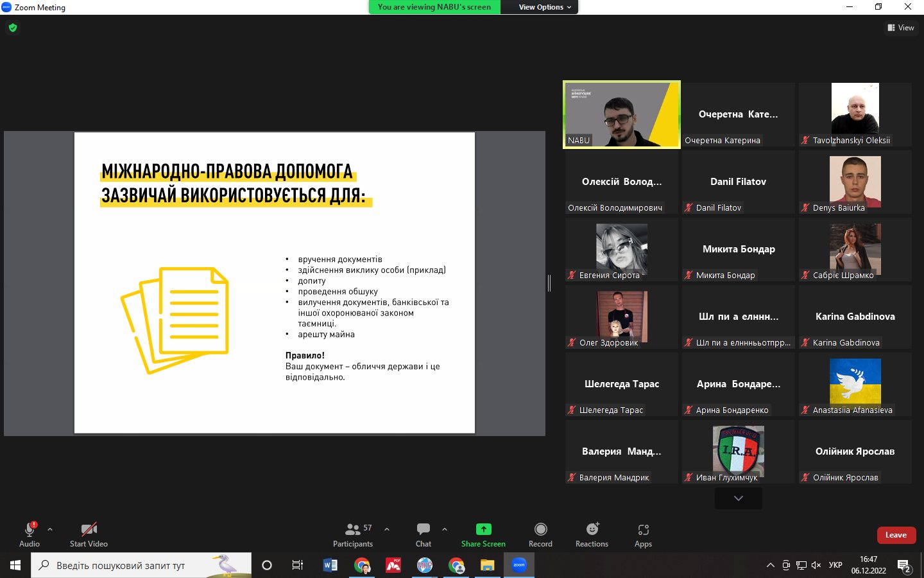Open the Apps panel
Image resolution: width=924 pixels, height=578 pixels.
(643, 534)
